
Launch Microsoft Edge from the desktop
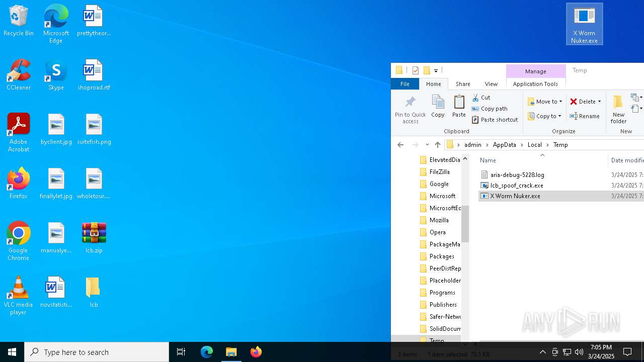(x=56, y=24)
